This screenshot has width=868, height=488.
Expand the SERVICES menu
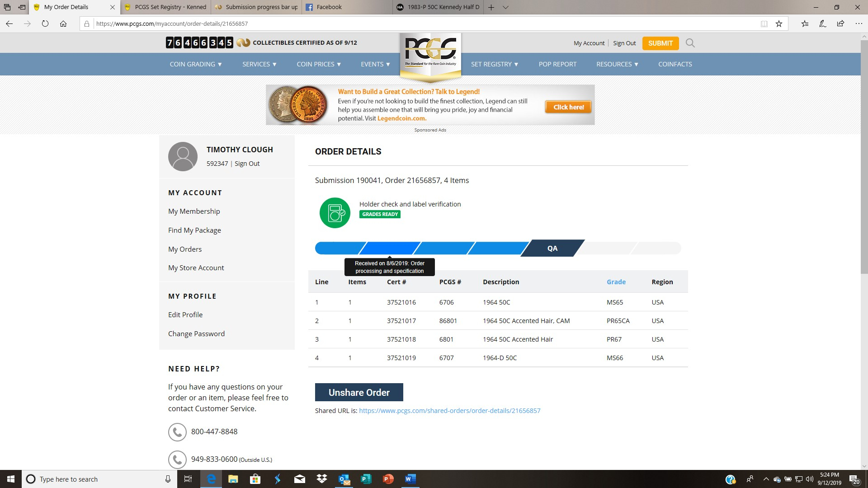[x=259, y=64]
